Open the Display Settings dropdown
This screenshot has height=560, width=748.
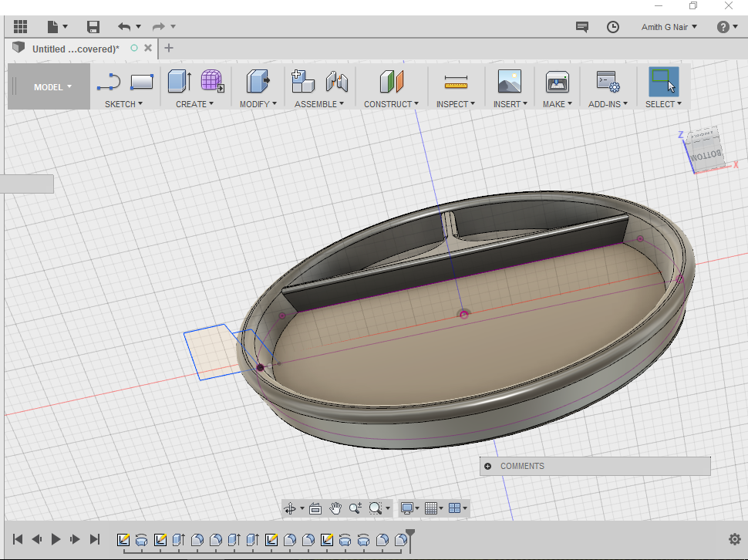click(x=409, y=508)
